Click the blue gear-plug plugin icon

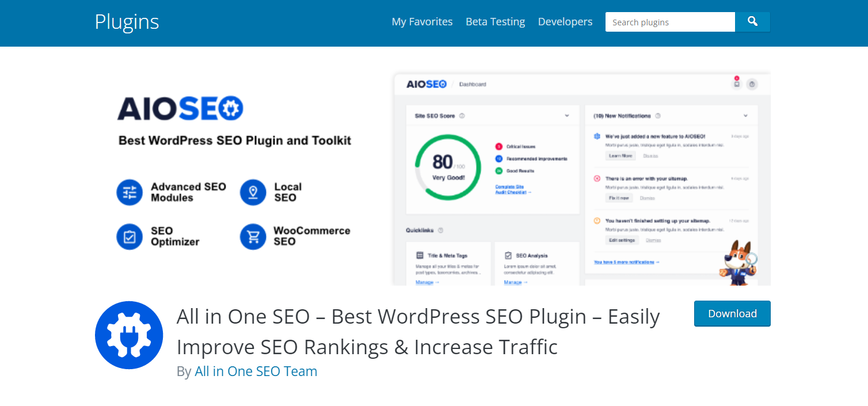(129, 335)
